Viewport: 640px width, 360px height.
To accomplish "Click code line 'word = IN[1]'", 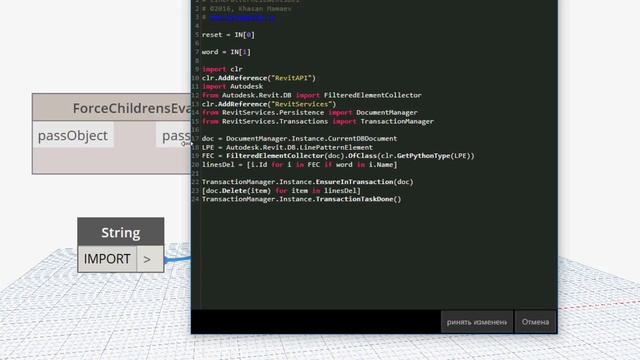I will pyautogui.click(x=226, y=52).
